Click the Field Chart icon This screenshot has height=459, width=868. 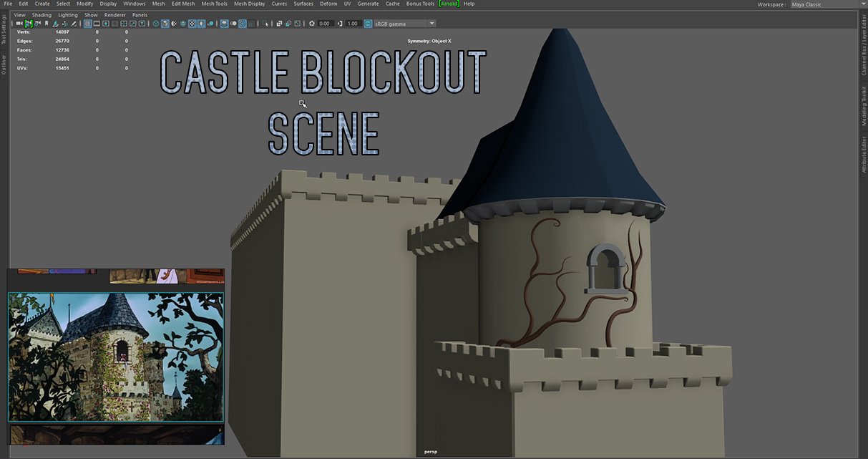(x=124, y=24)
